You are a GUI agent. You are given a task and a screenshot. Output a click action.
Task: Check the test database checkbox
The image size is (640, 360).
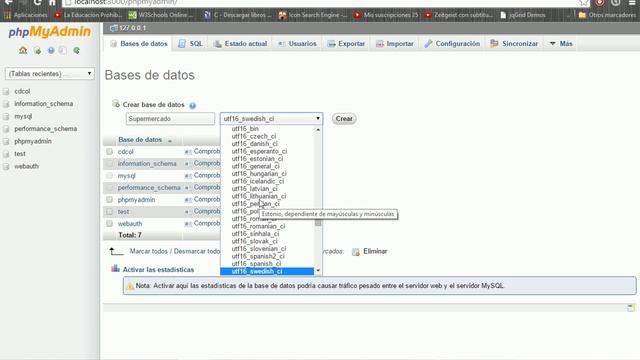(109, 211)
